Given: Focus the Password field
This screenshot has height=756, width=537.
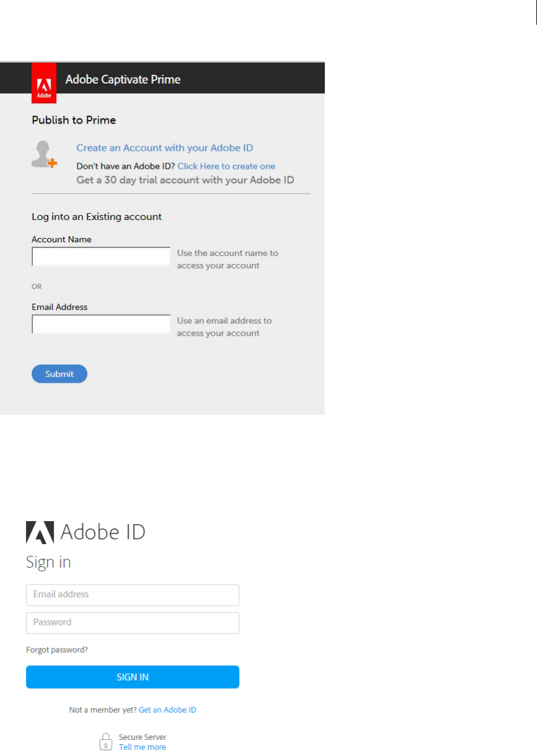Looking at the screenshot, I should pyautogui.click(x=132, y=622).
